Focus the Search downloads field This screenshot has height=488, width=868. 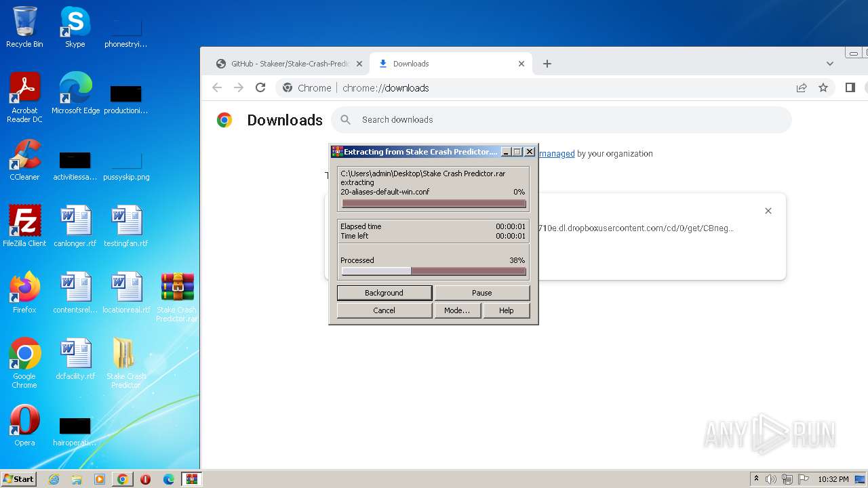tap(561, 120)
